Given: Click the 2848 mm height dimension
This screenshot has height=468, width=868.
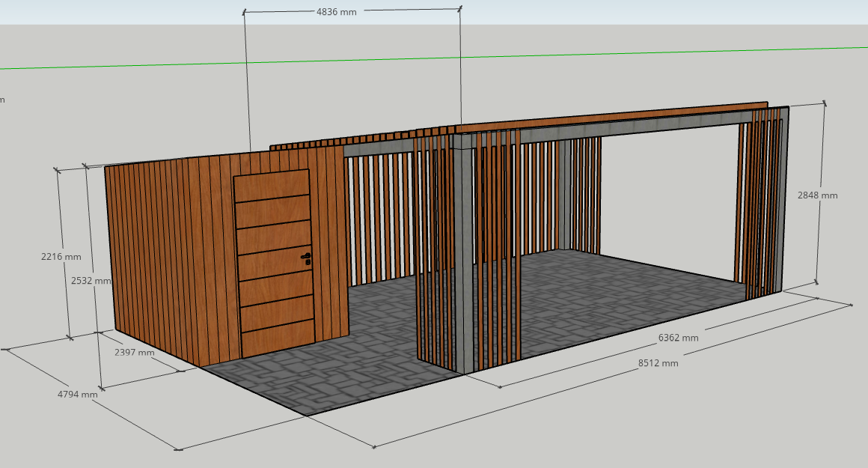Looking at the screenshot, I should click(817, 195).
